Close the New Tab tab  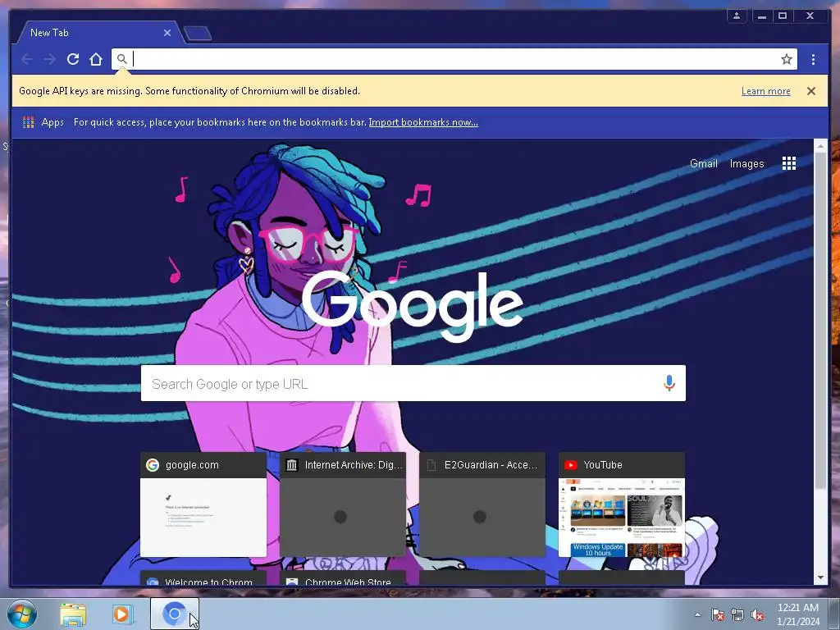click(167, 33)
